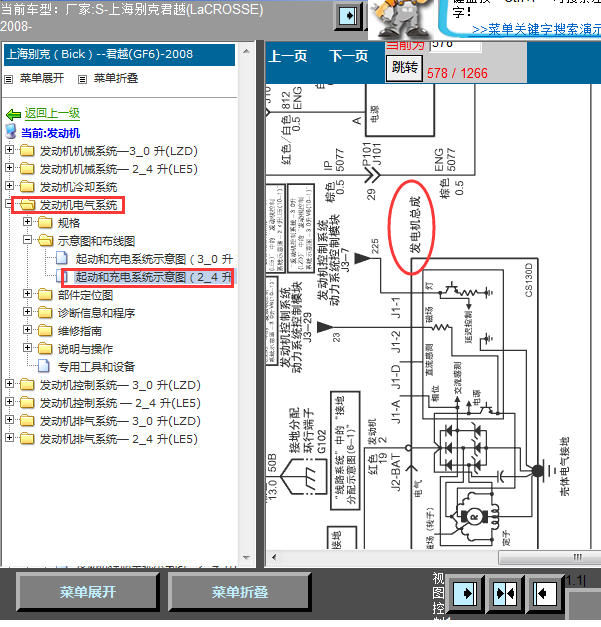This screenshot has width=601, height=627.
Task: Select 发动机电气系统 tree item
Action: pos(78,205)
